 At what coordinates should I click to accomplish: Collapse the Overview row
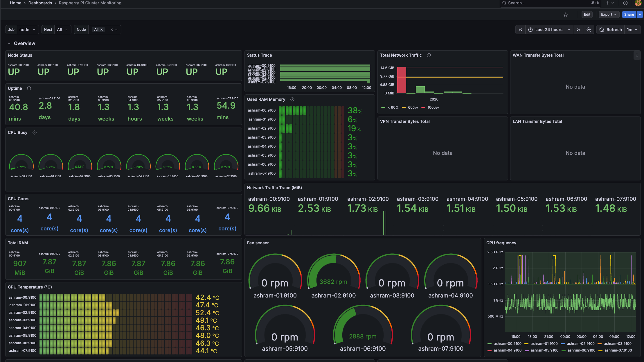pos(9,44)
